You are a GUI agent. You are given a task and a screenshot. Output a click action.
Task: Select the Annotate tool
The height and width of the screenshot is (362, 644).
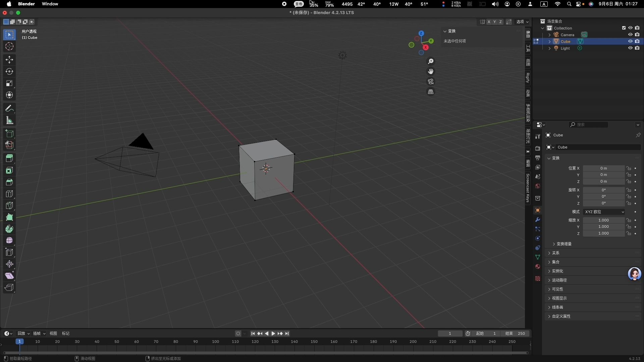9,108
